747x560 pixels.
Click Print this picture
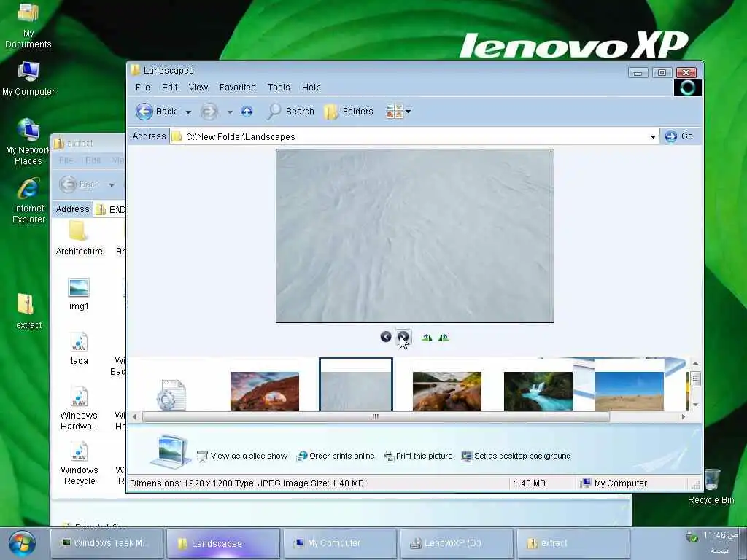tap(418, 456)
